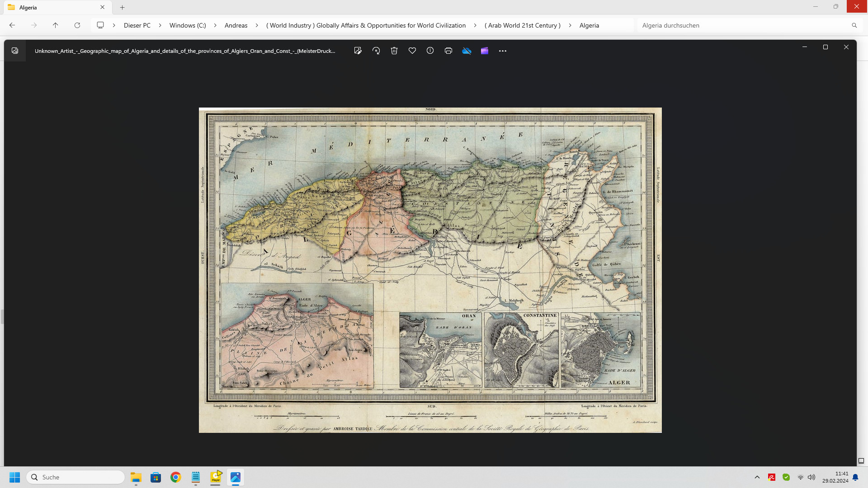Close the Algeria Explorer tab

tap(102, 7)
